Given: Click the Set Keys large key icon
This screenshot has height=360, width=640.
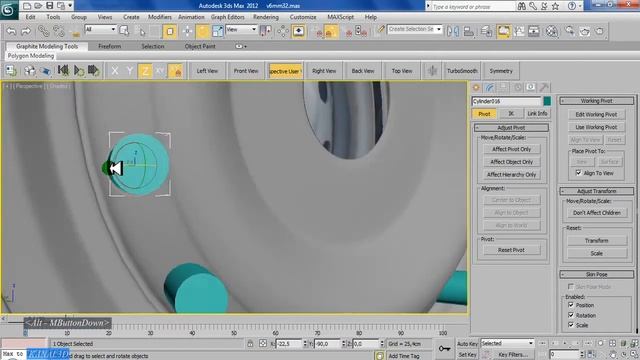Looking at the screenshot, I should coord(444,348).
